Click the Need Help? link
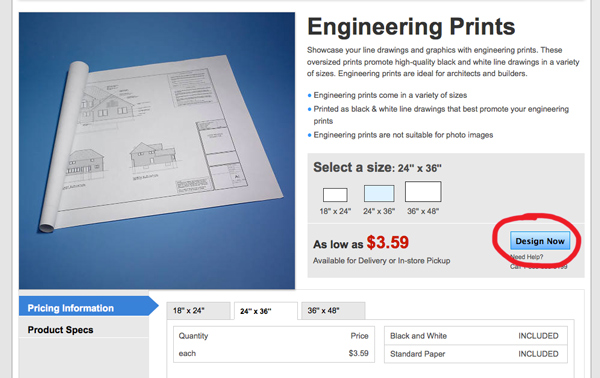Viewport: 600px width, 378px height. click(527, 257)
